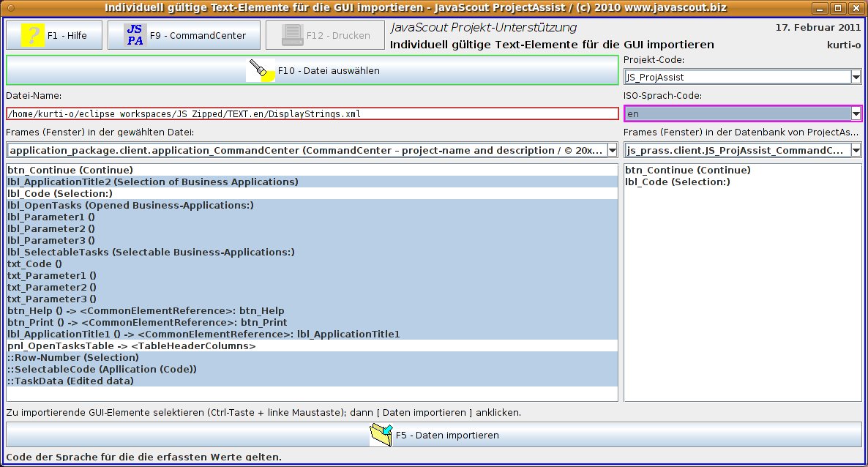Expand the ISO-Sprach-Code combo box
Screen dimensions: 868x467
(x=856, y=114)
